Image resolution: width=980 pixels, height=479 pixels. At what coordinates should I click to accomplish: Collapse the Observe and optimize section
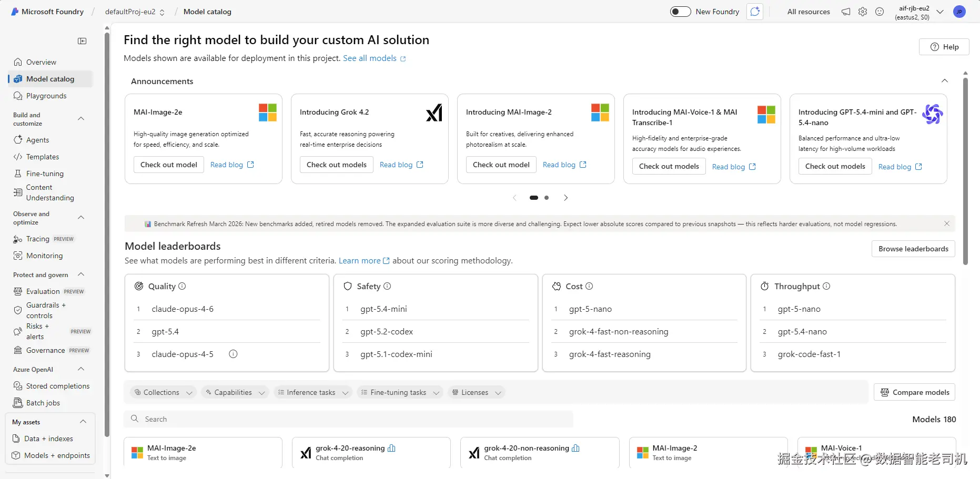(81, 218)
